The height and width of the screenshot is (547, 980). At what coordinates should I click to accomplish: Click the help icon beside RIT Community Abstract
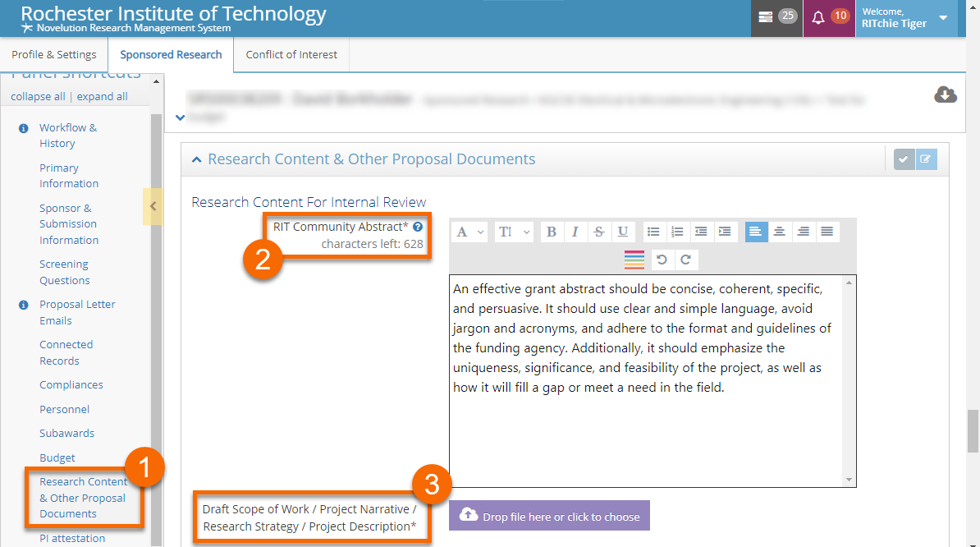[x=418, y=227]
